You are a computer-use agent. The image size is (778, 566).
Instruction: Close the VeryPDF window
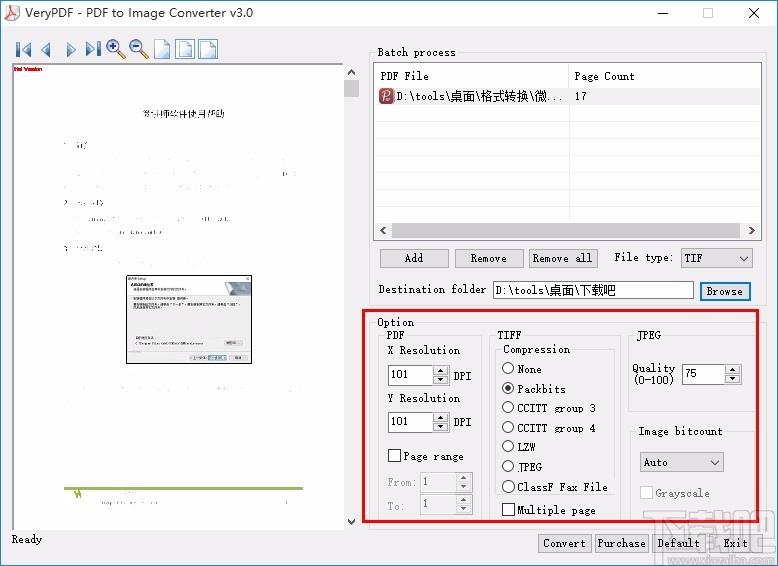[x=754, y=13]
